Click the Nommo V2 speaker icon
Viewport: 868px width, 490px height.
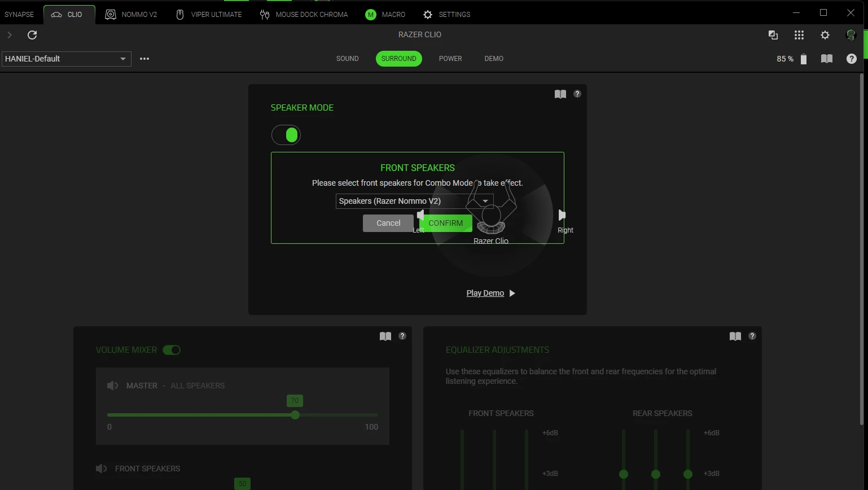click(111, 15)
